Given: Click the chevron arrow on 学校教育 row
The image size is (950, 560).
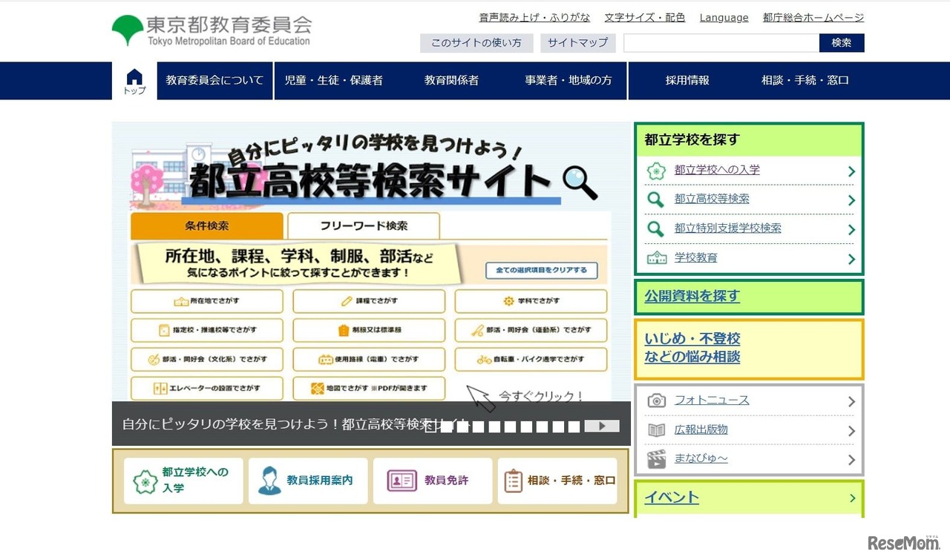Looking at the screenshot, I should 851,260.
